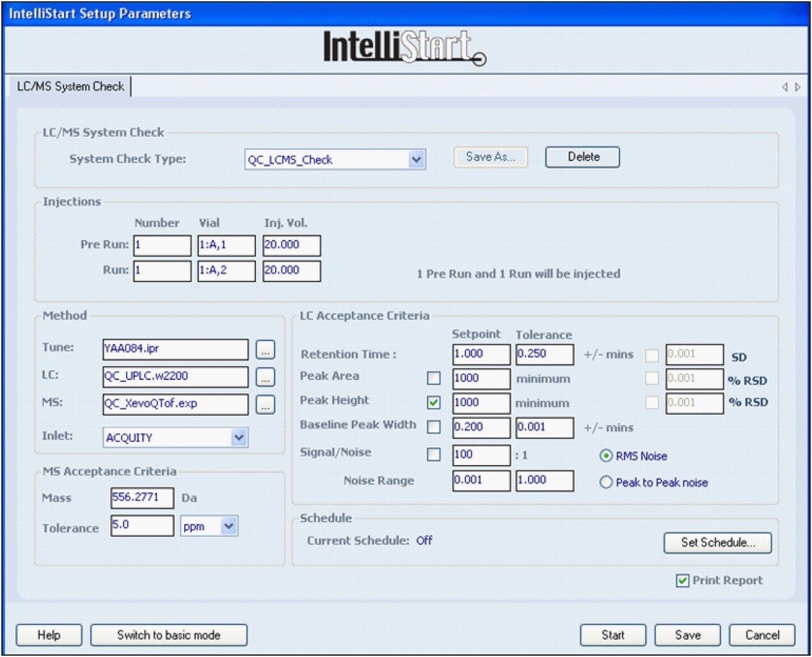Click Noise Range start field 0.001

pyautogui.click(x=481, y=480)
